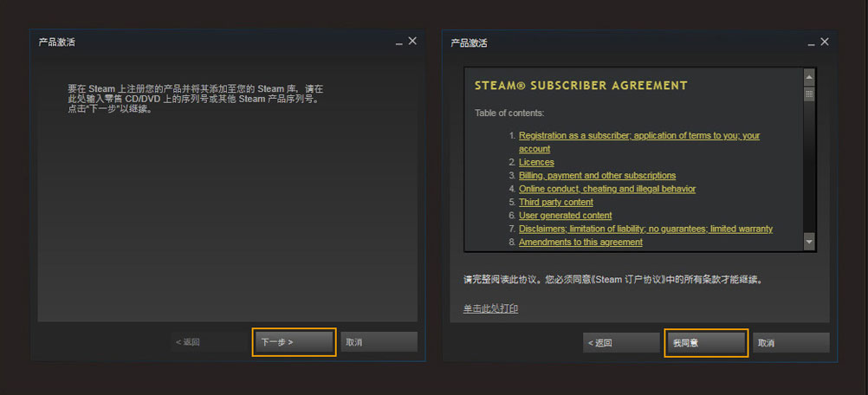
Task: Open the Licences section link
Action: [536, 162]
